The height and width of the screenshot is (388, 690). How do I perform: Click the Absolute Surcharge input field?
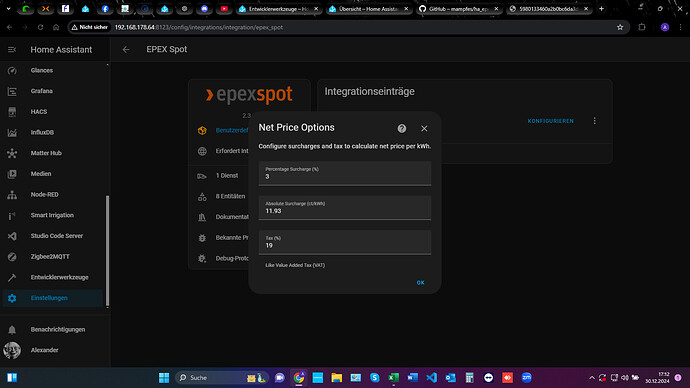click(x=345, y=208)
